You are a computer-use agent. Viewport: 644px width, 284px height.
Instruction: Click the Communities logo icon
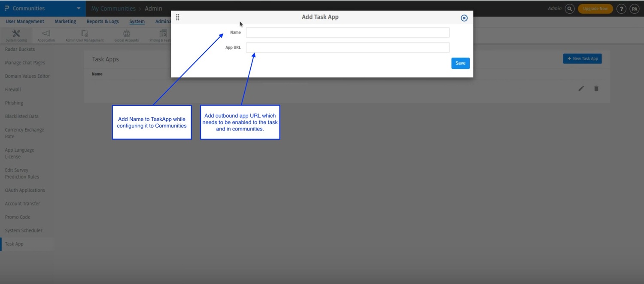click(x=7, y=8)
